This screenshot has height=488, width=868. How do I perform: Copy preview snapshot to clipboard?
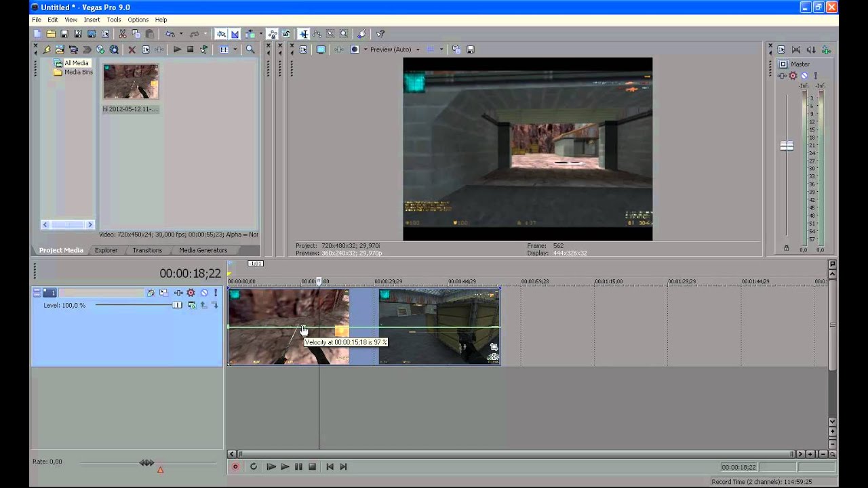click(x=456, y=49)
